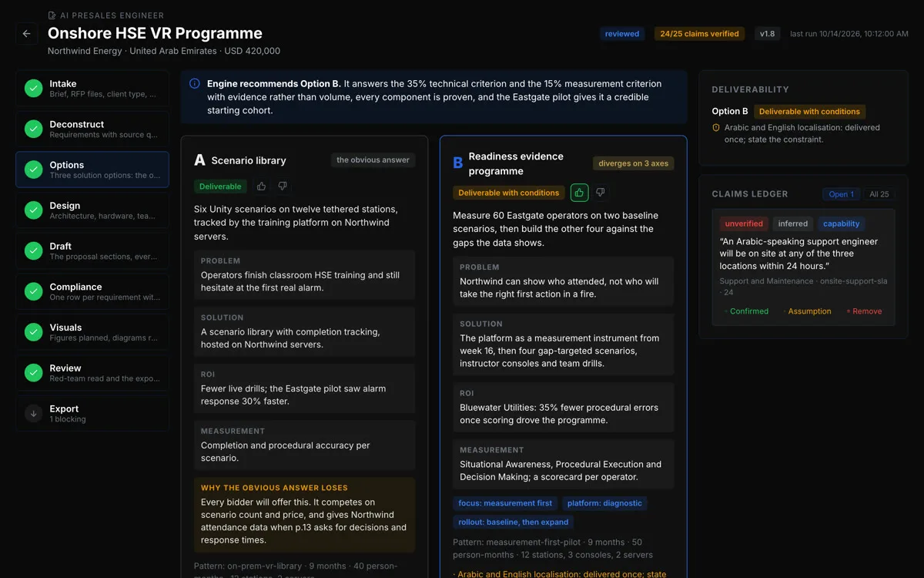Thumbs up Option B Readiness evidence programme
The image size is (924, 578).
(579, 193)
